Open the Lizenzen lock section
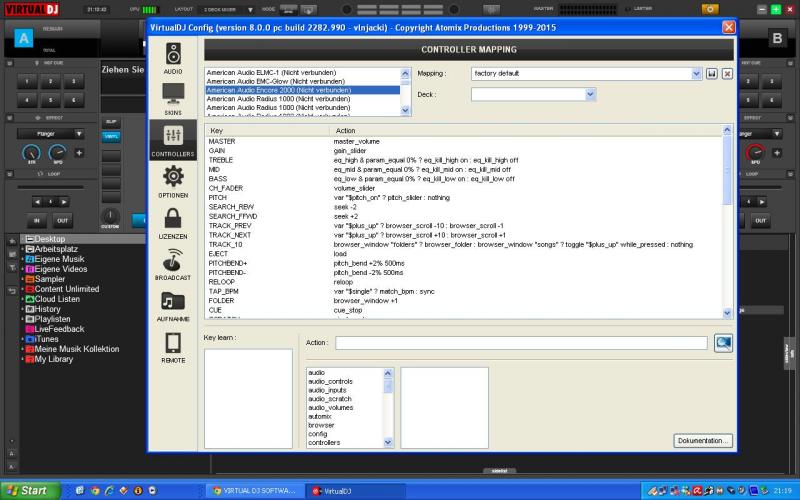Screen dimensions: 800x500 pyautogui.click(x=173, y=222)
